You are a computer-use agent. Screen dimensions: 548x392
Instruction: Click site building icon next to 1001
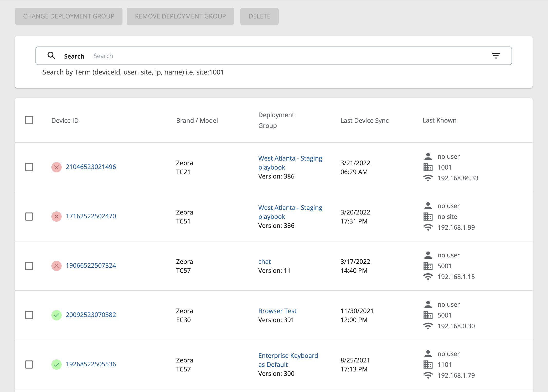[428, 167]
